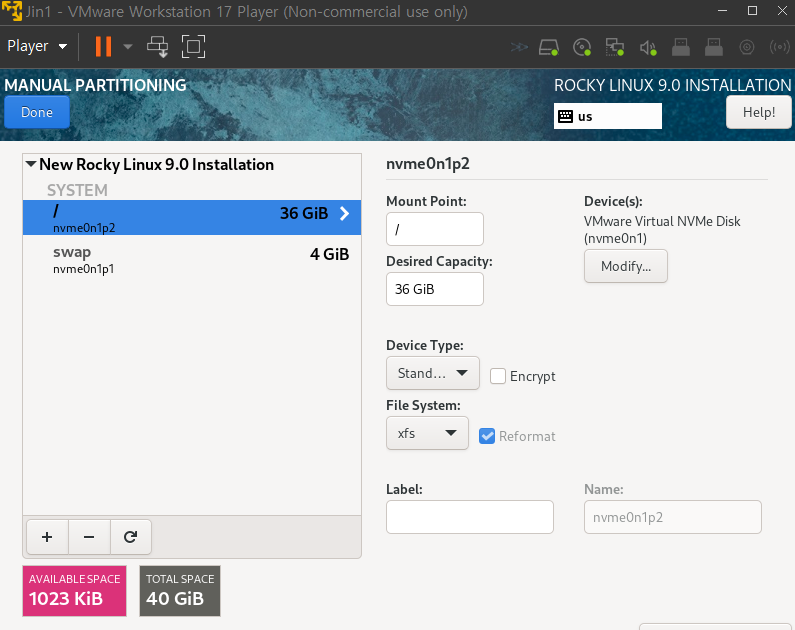This screenshot has height=630, width=795.
Task: Select the / nvme0n1p2 36 GiB partition
Action: click(192, 217)
